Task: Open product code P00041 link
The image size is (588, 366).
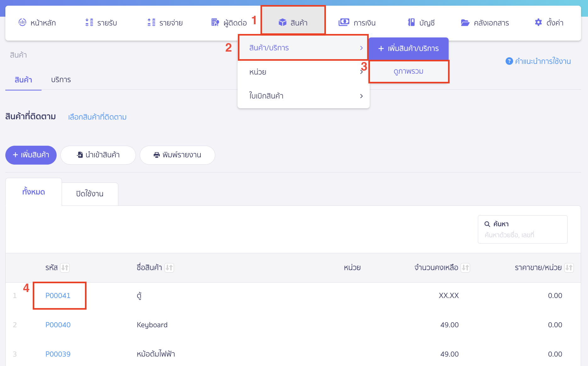Action: (x=58, y=296)
